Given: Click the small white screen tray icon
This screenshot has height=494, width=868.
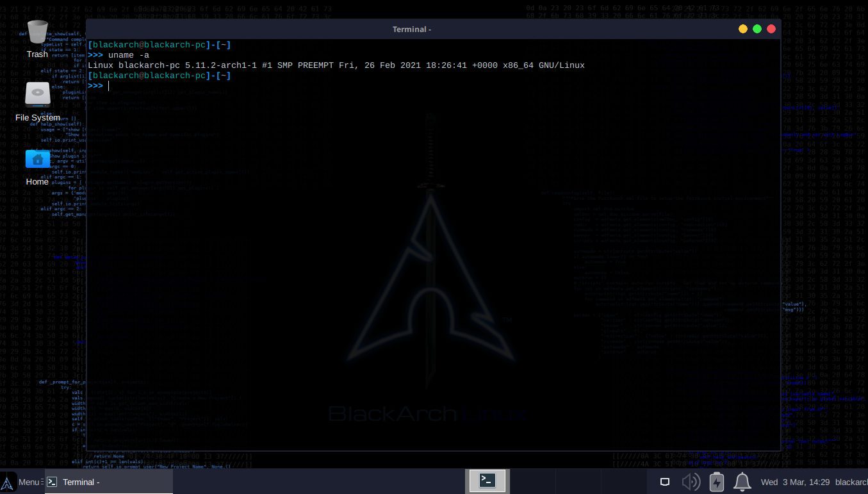Looking at the screenshot, I should coord(665,482).
